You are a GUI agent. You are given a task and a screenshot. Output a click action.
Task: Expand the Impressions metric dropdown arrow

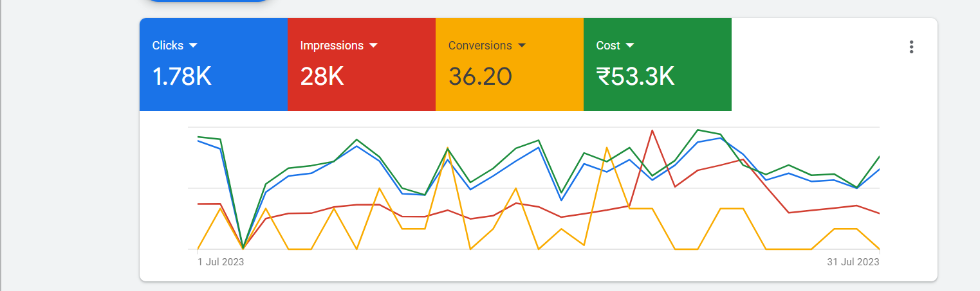click(x=373, y=46)
